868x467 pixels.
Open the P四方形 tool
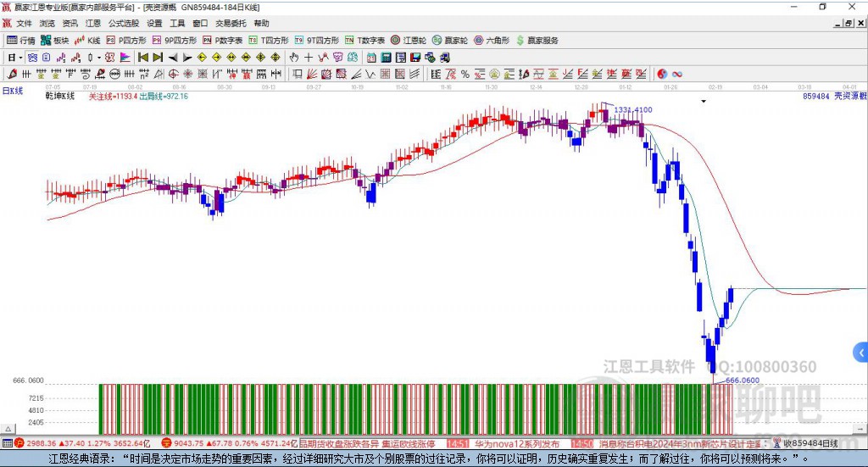point(126,41)
